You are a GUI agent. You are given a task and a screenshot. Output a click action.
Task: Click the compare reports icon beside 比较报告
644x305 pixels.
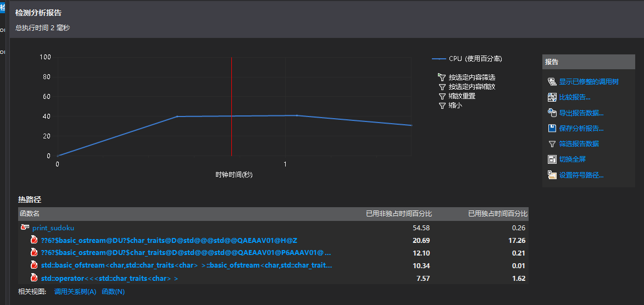552,97
